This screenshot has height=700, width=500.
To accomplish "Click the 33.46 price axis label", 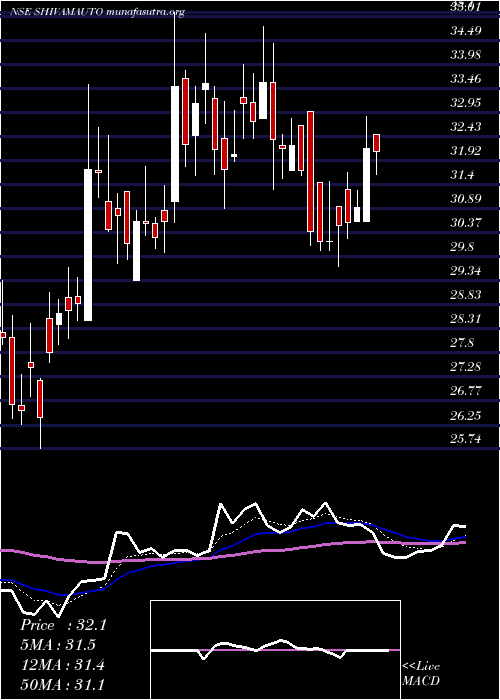I will 466,79.
